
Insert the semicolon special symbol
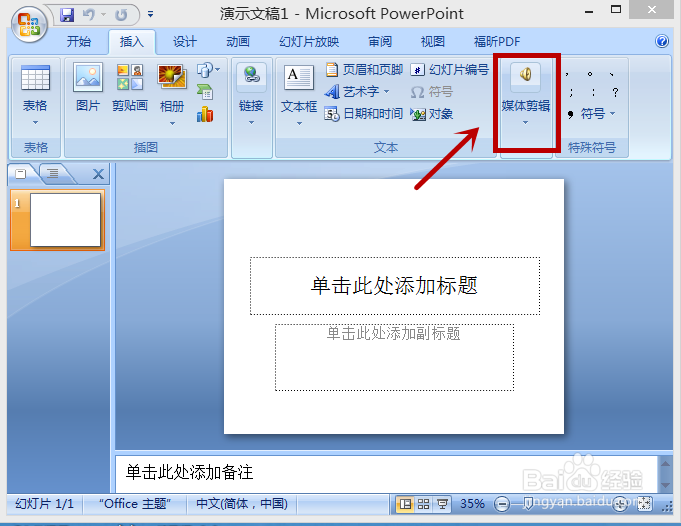[571, 92]
